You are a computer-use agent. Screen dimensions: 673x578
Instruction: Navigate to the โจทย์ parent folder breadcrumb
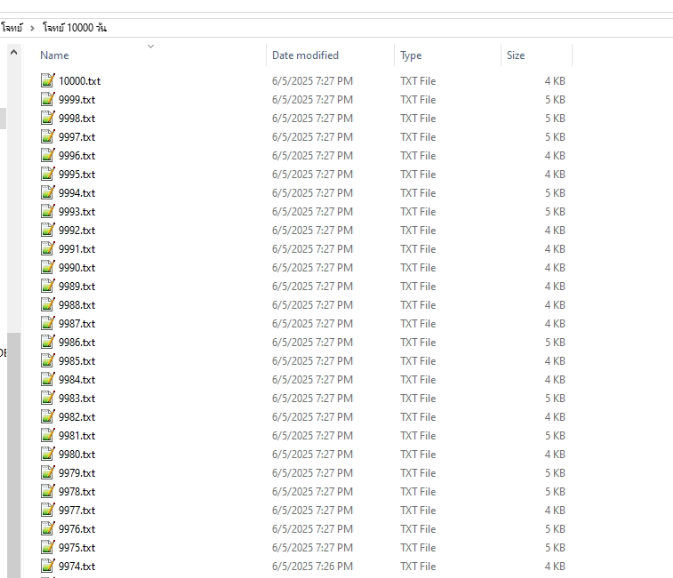tap(12, 28)
